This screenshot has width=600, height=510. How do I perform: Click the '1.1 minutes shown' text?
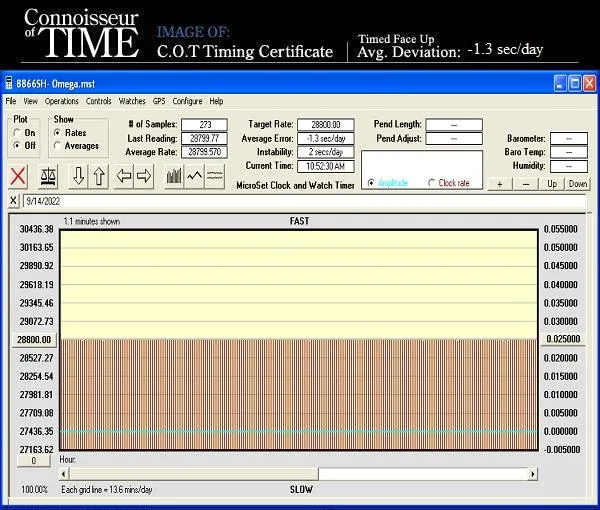(x=91, y=221)
